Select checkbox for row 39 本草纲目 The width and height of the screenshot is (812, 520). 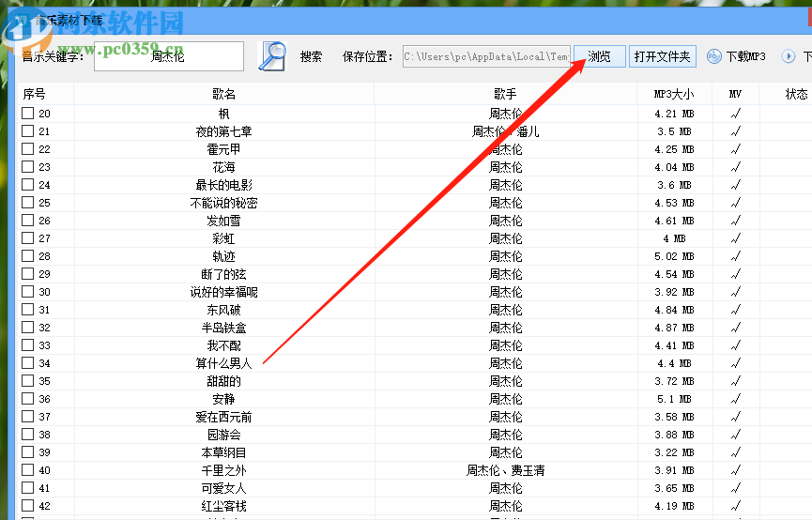coord(28,452)
